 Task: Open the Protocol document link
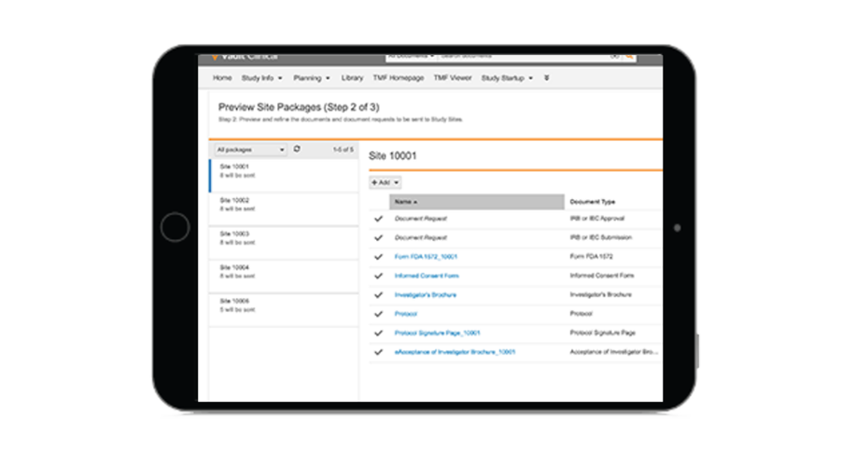click(x=406, y=314)
